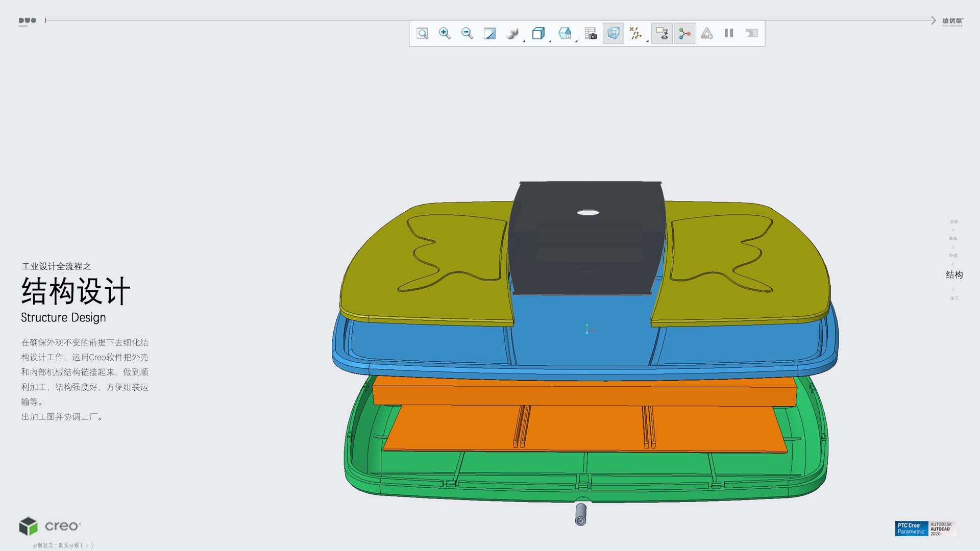Click the Pause simulation button

point(729,34)
